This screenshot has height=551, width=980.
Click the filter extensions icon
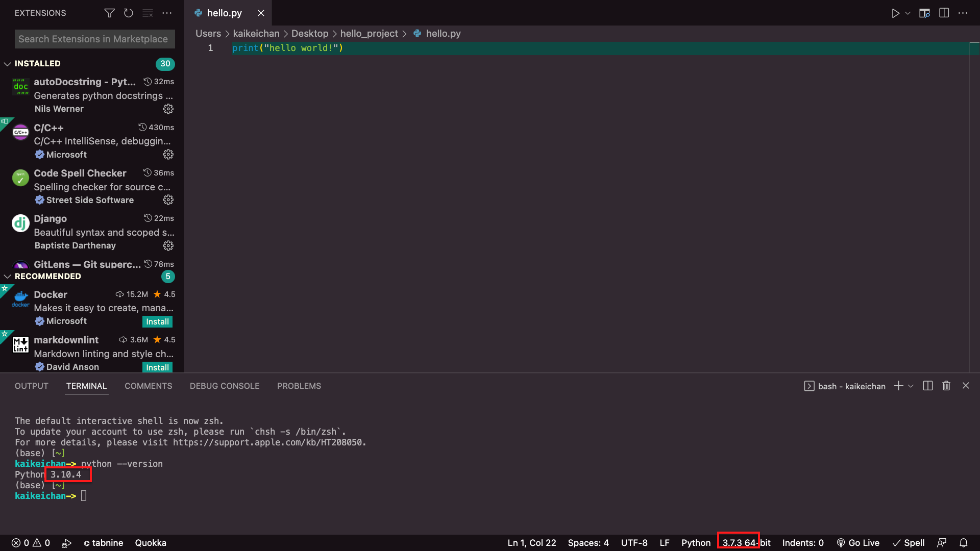coord(109,13)
